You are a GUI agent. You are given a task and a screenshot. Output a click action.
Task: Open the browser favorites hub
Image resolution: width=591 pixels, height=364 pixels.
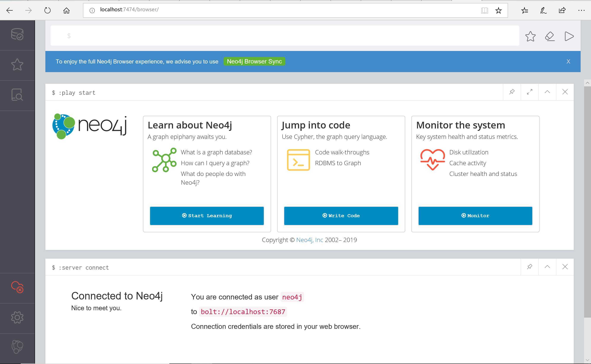tap(524, 10)
